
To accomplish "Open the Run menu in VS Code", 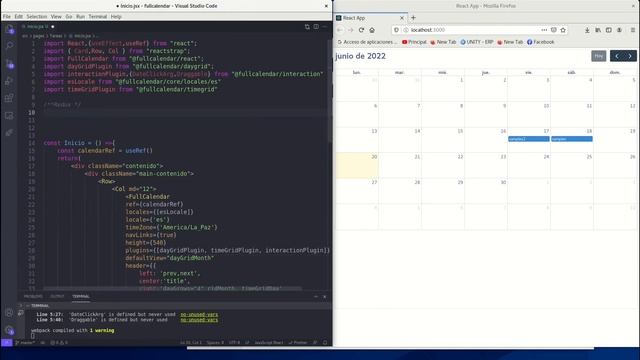I will coord(80,16).
